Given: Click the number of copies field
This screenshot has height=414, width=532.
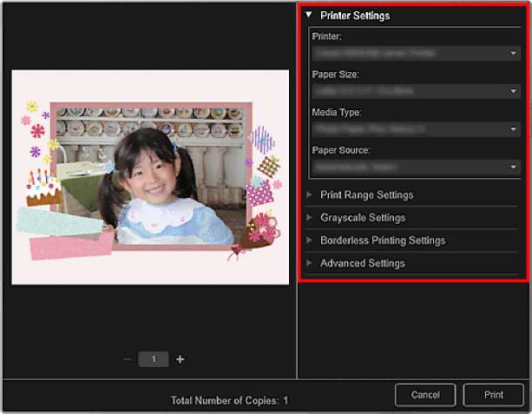Looking at the screenshot, I should click(154, 358).
